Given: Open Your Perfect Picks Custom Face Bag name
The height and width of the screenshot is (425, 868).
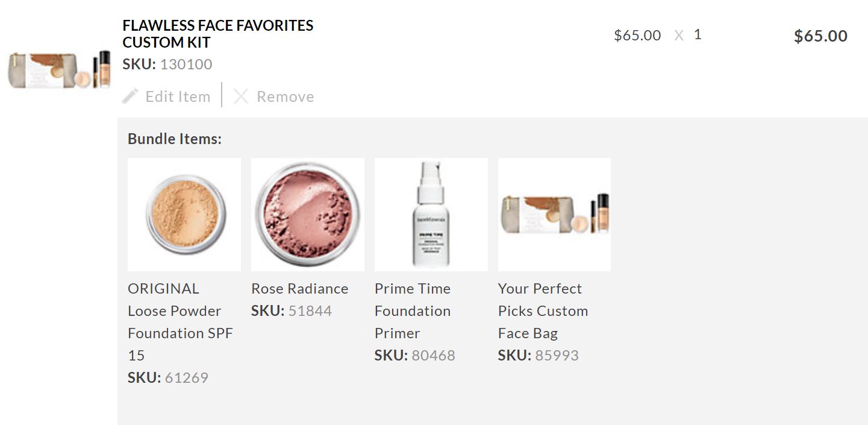Looking at the screenshot, I should pos(543,310).
